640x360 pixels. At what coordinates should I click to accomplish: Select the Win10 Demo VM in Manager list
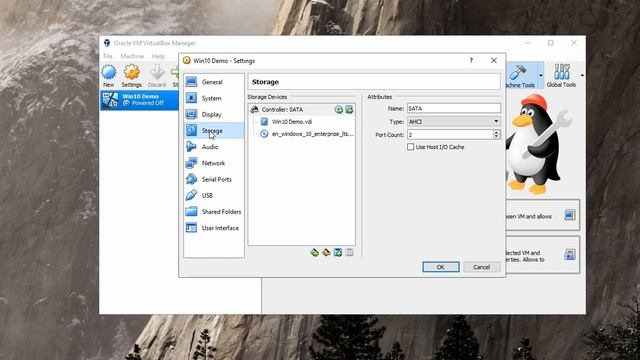pos(139,100)
